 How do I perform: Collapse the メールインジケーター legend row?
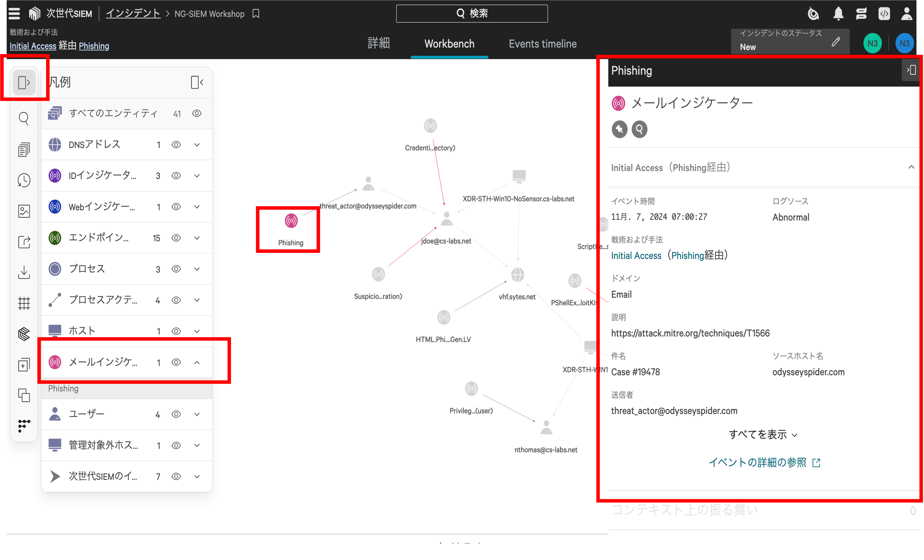pos(197,362)
